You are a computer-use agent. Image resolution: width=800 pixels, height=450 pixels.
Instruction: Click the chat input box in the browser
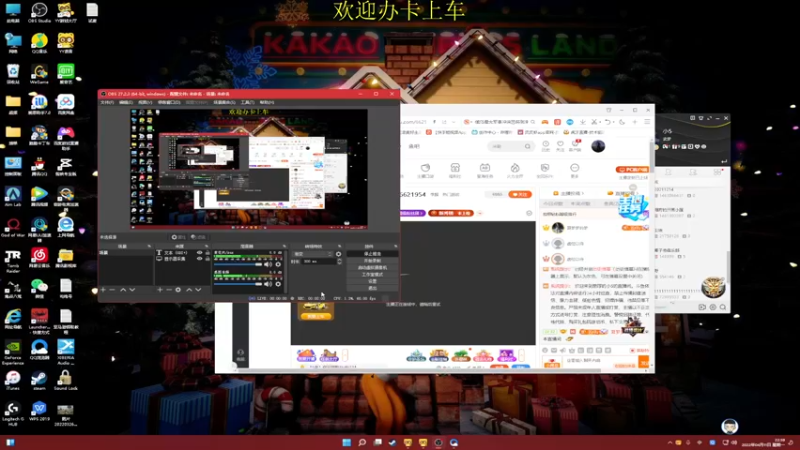tap(598, 361)
